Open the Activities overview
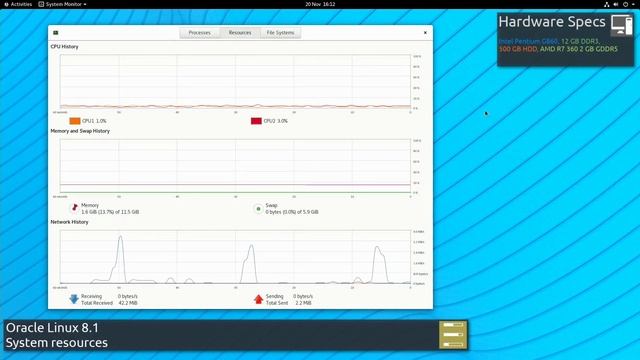The width and height of the screenshot is (640, 360). 18,4
